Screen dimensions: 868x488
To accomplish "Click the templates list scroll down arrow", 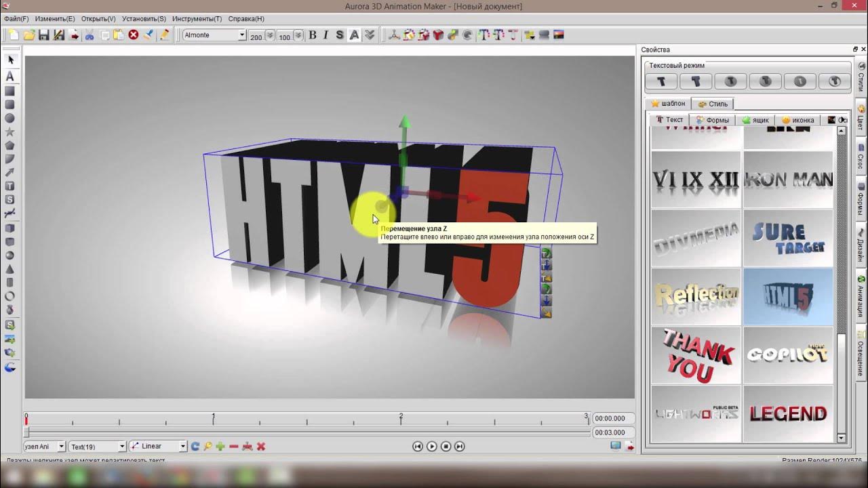I will 842,439.
